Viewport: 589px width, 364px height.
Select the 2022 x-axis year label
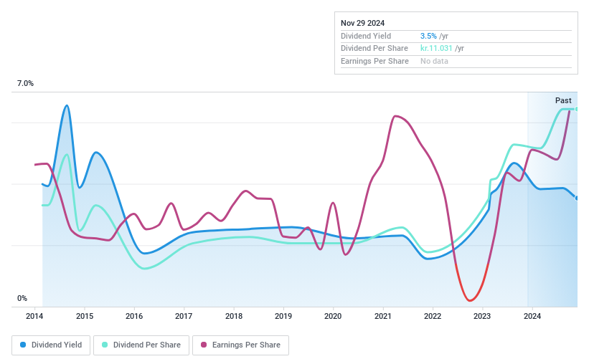[x=432, y=316]
